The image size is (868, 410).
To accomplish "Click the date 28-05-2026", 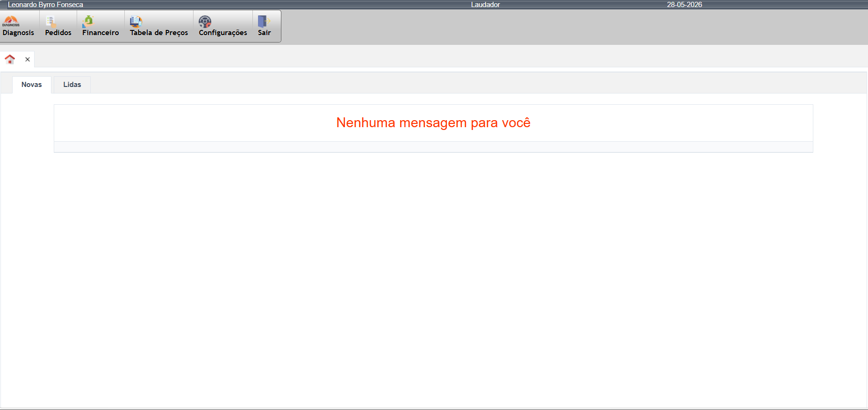I will click(684, 5).
